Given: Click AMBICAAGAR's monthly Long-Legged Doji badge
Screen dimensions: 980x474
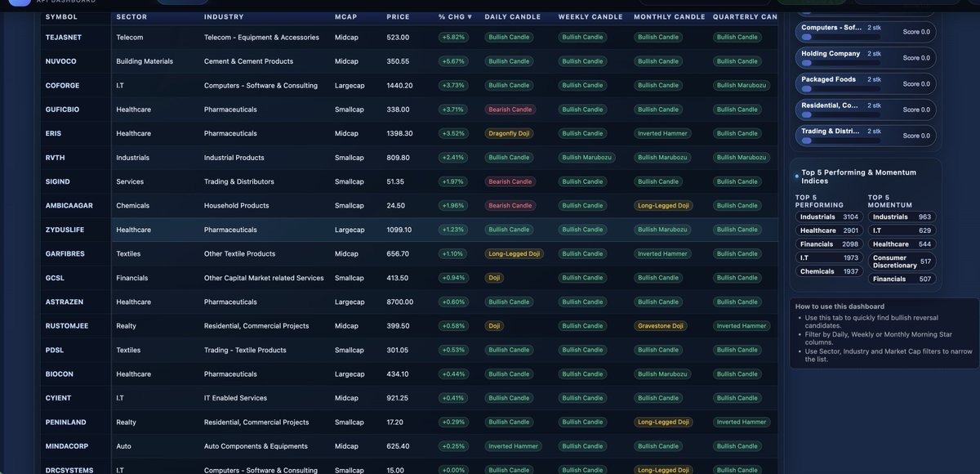Looking at the screenshot, I should [x=664, y=205].
